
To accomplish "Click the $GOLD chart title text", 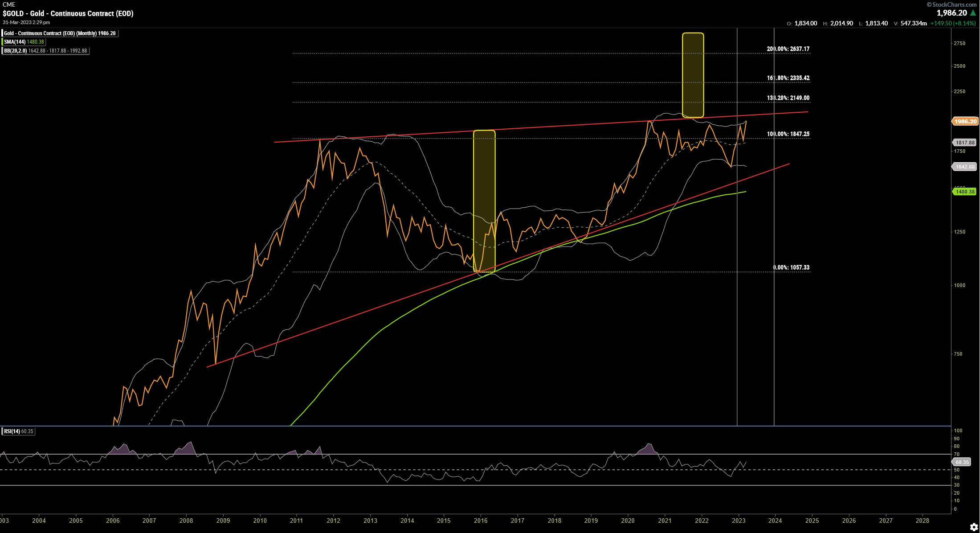I will click(x=68, y=13).
